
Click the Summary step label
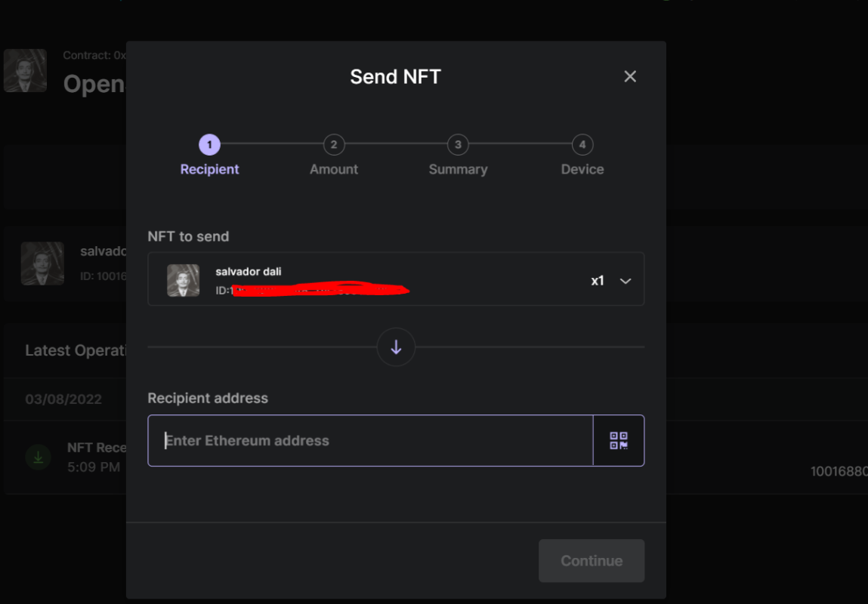[458, 169]
